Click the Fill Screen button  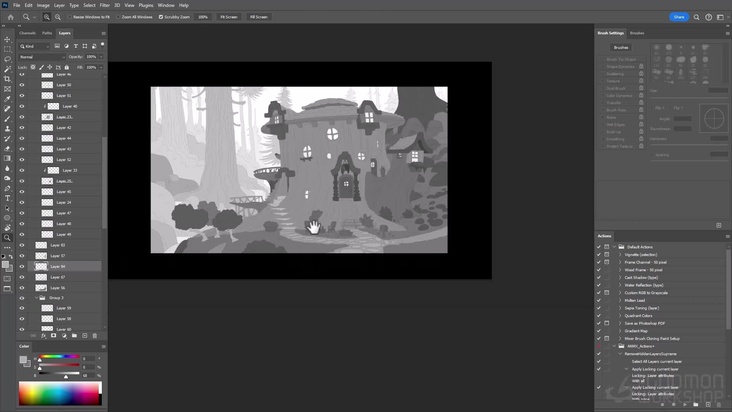(259, 17)
